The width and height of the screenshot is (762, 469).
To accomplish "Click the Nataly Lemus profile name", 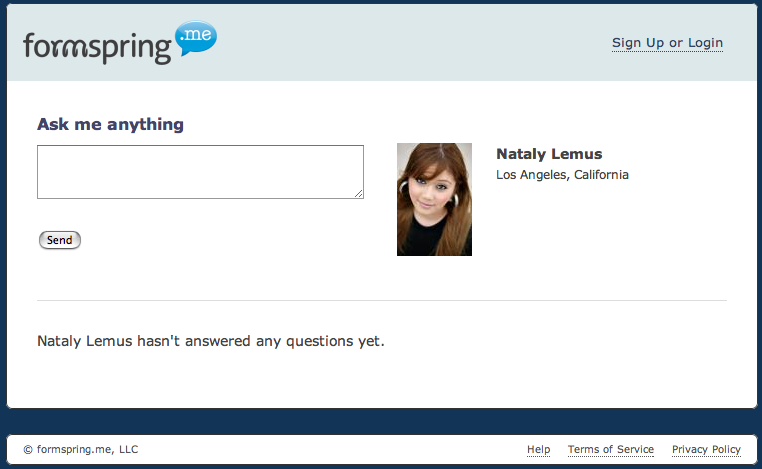I will pyautogui.click(x=549, y=154).
